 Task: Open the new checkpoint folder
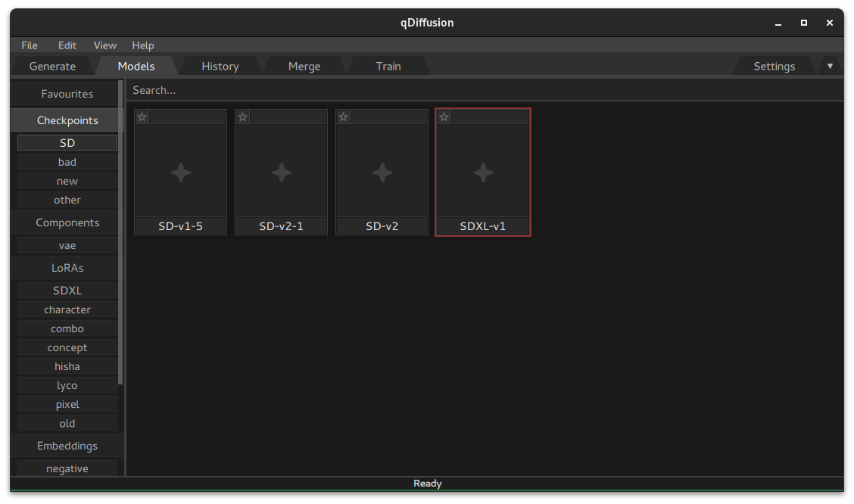(x=67, y=182)
